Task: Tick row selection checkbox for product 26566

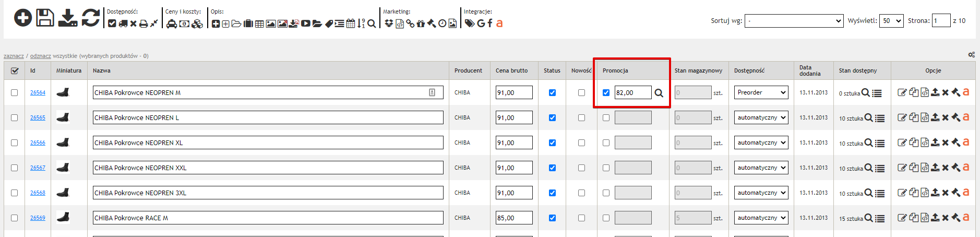Action: pyautogui.click(x=14, y=143)
